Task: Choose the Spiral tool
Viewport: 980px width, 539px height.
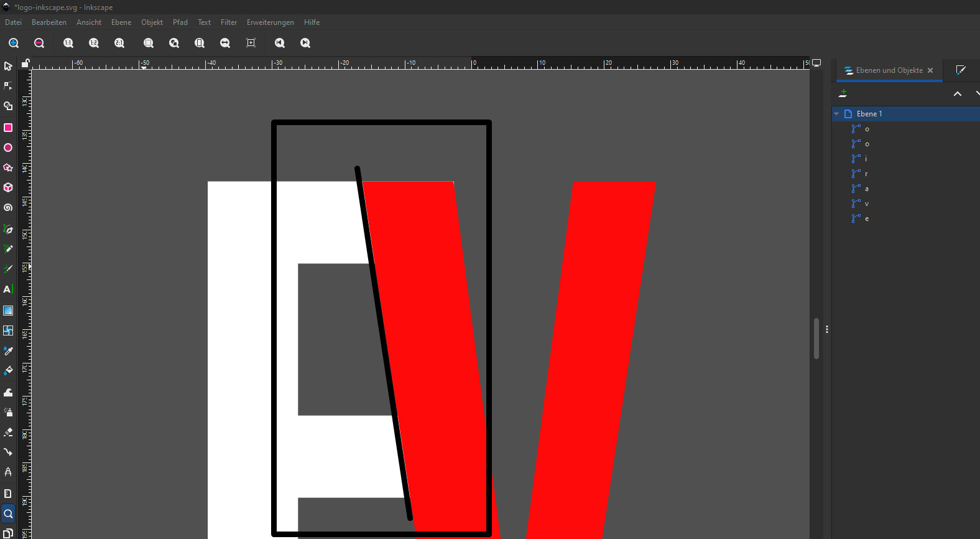Action: coord(8,208)
